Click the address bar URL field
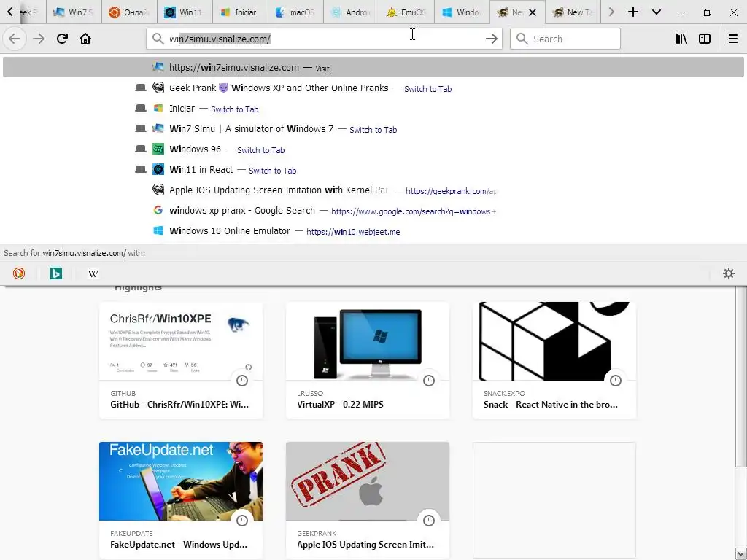This screenshot has height=560, width=747. coord(324,39)
